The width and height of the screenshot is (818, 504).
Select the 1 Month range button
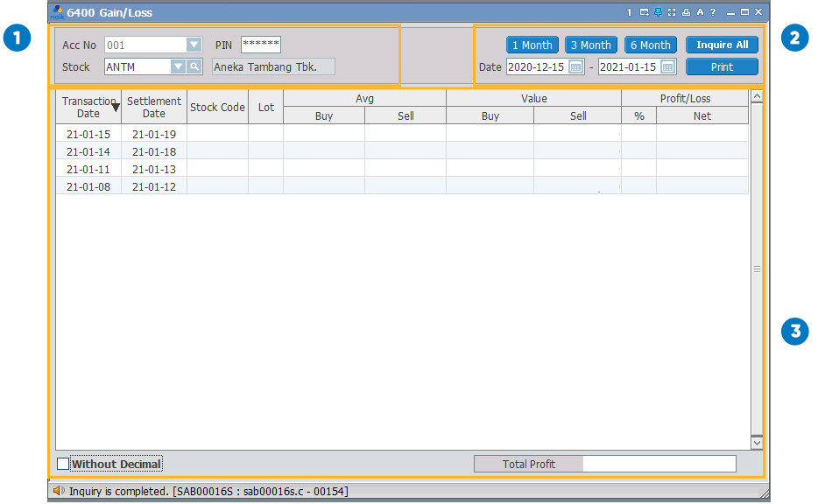point(532,45)
